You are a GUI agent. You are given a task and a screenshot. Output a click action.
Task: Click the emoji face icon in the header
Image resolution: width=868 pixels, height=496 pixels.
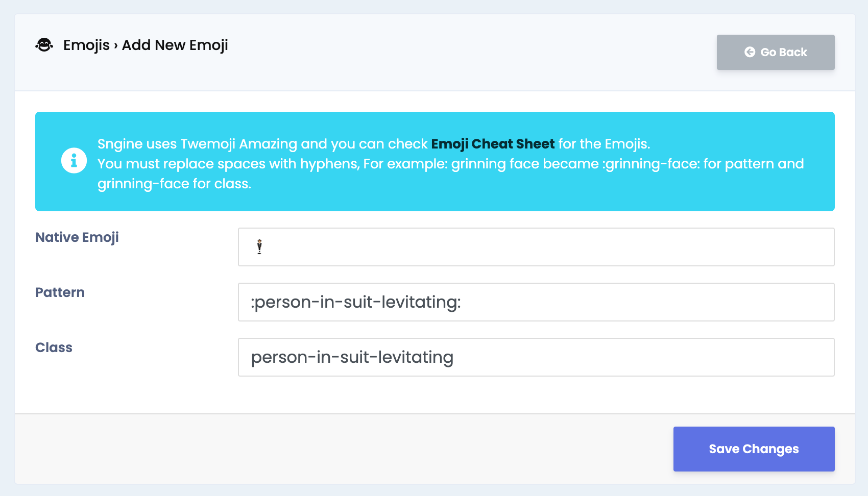[x=45, y=45]
